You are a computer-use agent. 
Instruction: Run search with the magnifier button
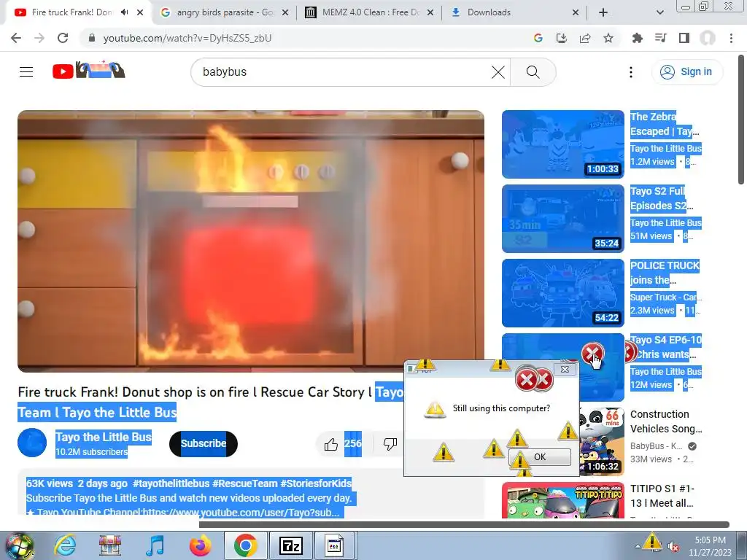click(x=533, y=72)
